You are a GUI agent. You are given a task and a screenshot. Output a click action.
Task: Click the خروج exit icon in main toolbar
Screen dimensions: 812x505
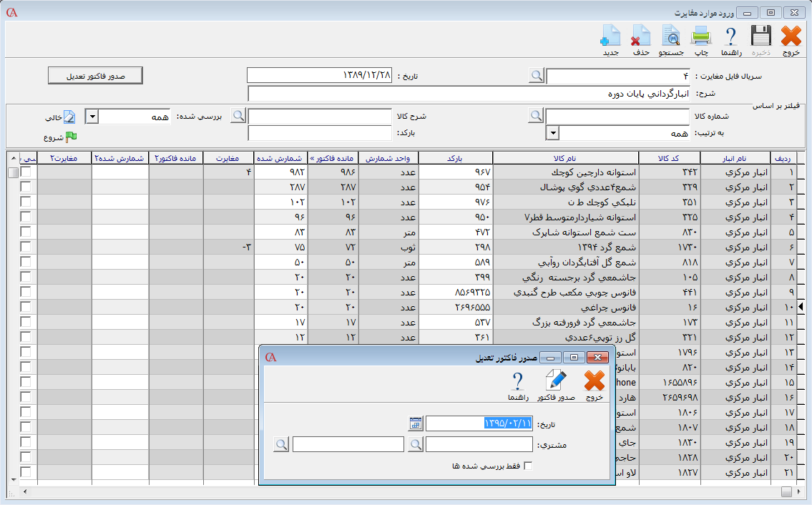(791, 36)
